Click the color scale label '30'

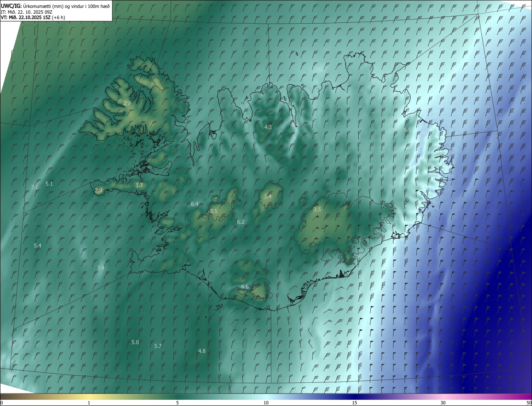click(x=443, y=403)
